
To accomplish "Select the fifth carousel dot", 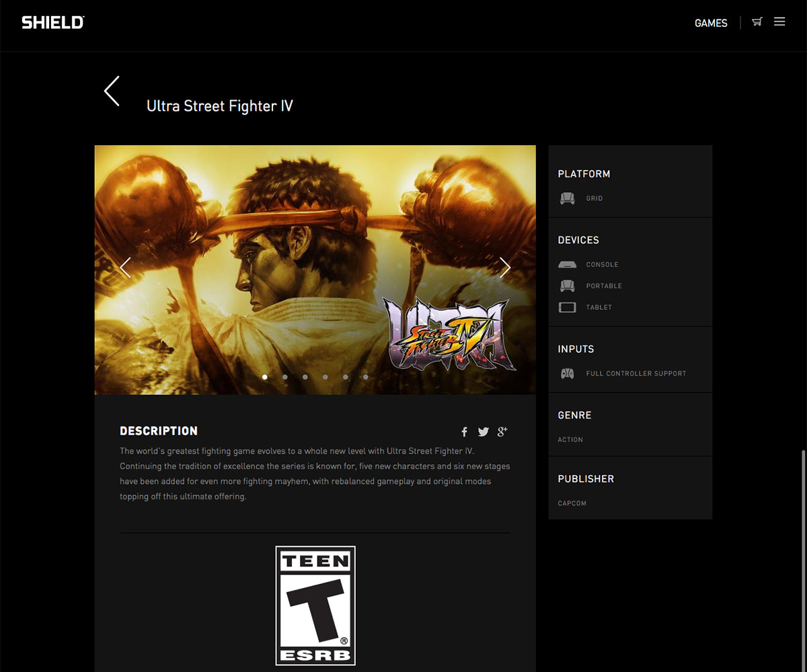I will (346, 377).
